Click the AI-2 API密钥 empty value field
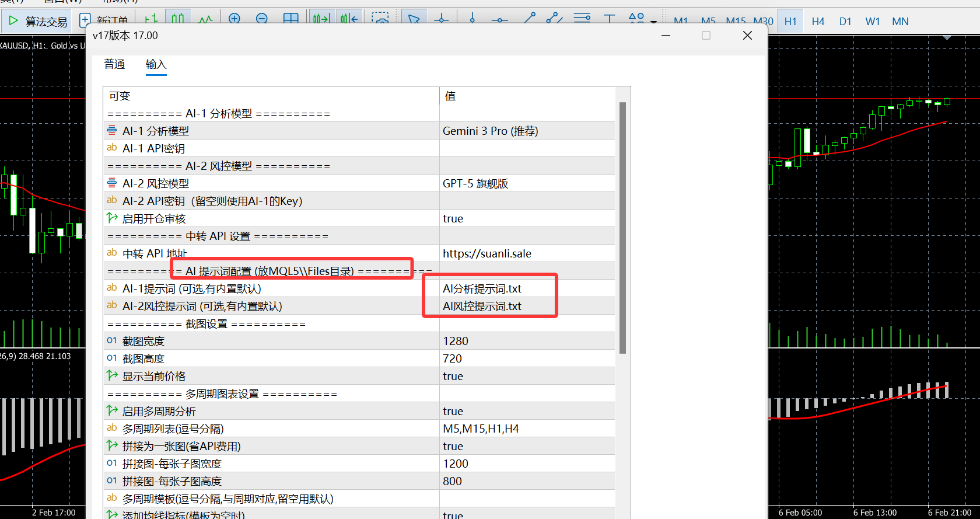The image size is (980, 519). (527, 201)
